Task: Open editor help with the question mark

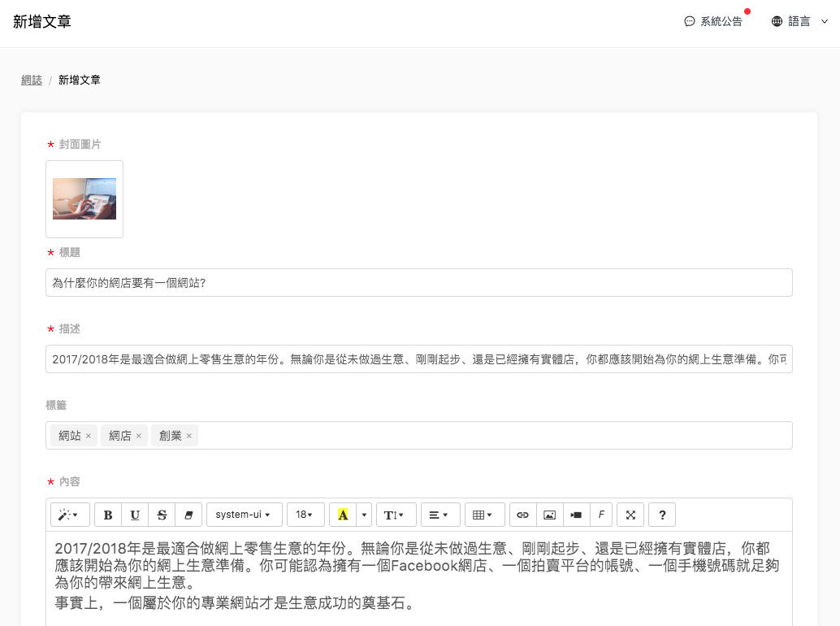Action: (662, 515)
